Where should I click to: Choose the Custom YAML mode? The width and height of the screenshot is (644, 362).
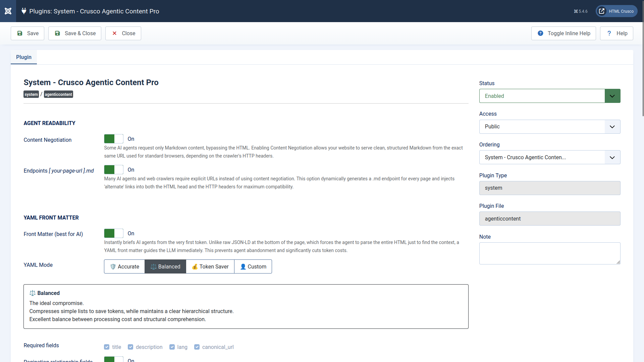pos(253,266)
